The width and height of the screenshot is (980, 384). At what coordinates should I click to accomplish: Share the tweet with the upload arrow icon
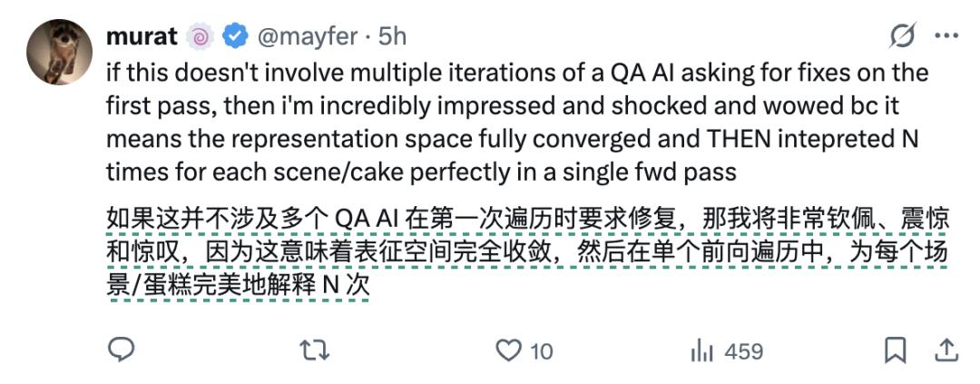(x=946, y=350)
